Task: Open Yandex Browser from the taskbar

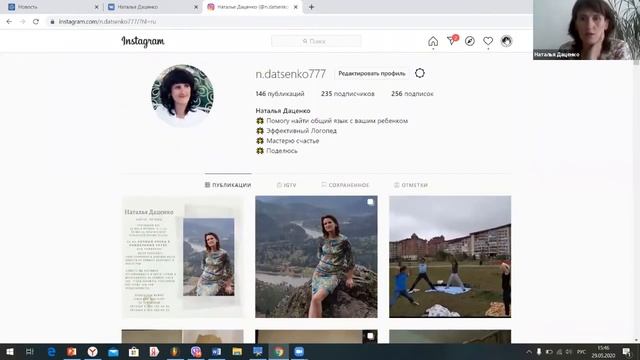Action: [x=93, y=351]
